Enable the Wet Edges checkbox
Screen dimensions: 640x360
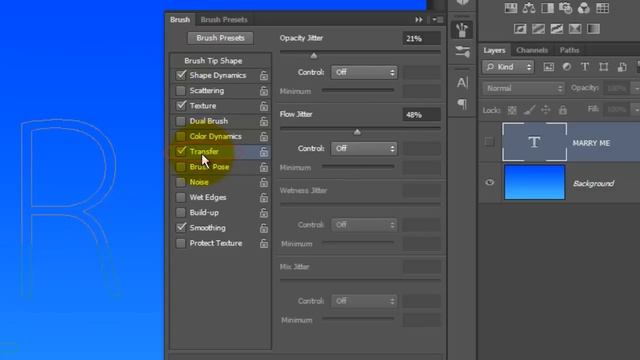(180, 198)
